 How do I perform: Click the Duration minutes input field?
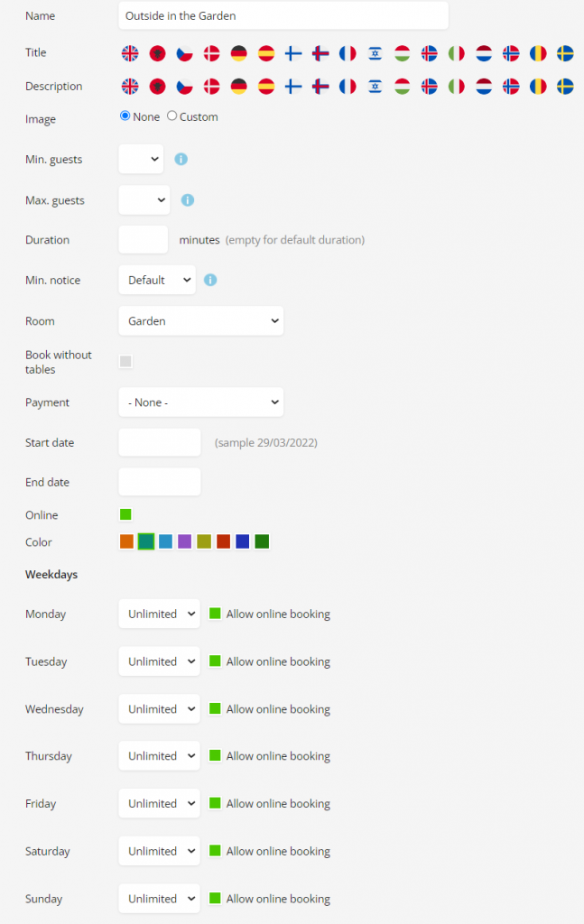click(x=144, y=240)
